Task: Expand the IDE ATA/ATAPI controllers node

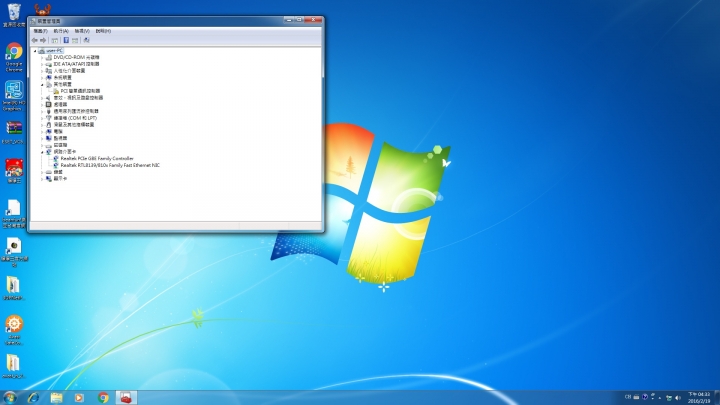Action: click(x=42, y=64)
